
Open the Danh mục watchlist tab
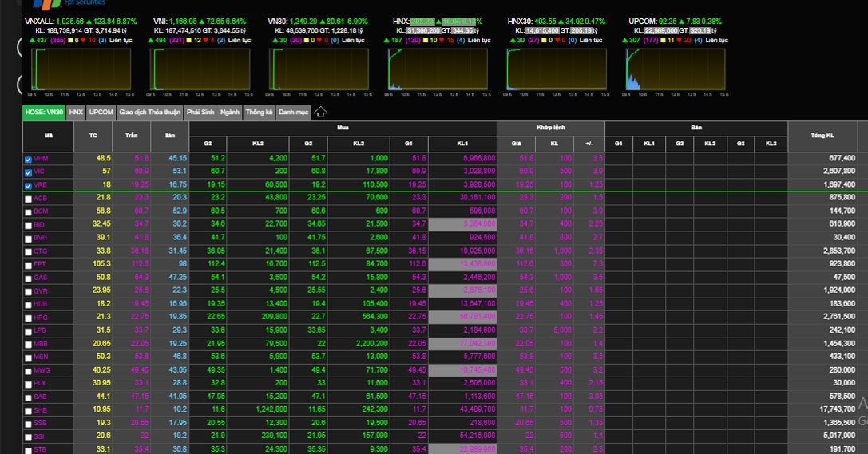293,113
